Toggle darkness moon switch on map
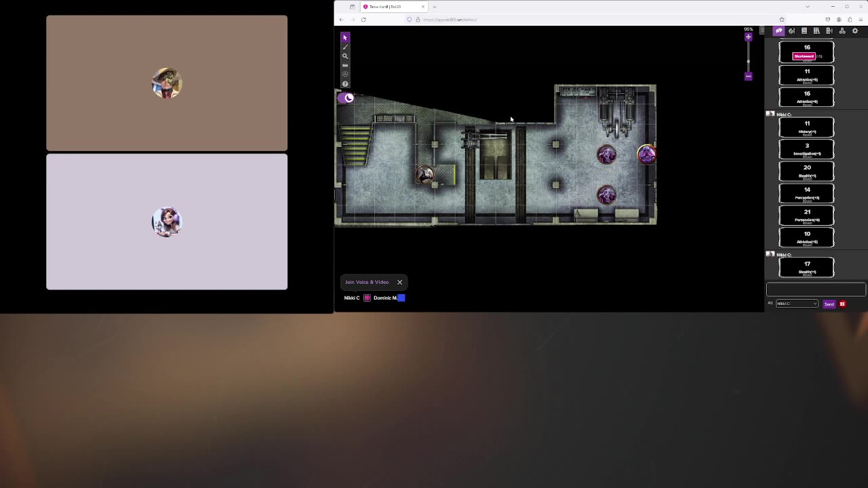Screen dimensions: 868x488 (347, 98)
